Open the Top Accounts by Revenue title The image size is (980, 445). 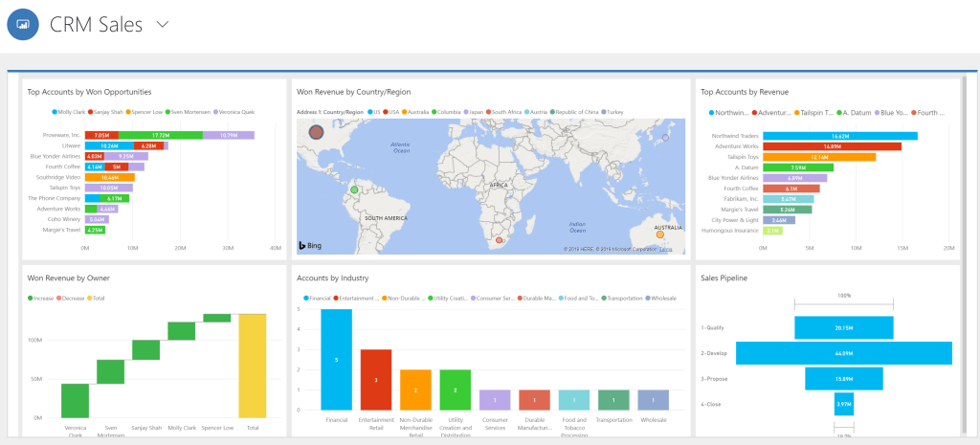[x=745, y=92]
